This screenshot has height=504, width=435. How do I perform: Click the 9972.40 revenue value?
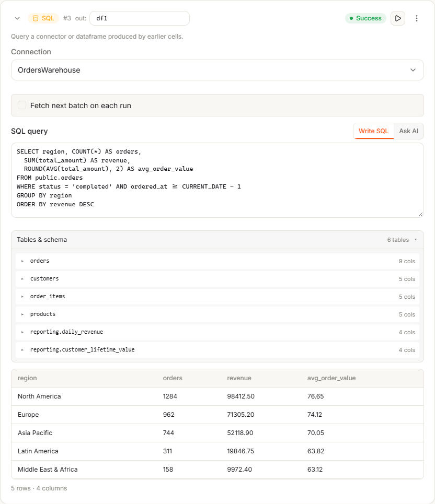click(x=239, y=470)
